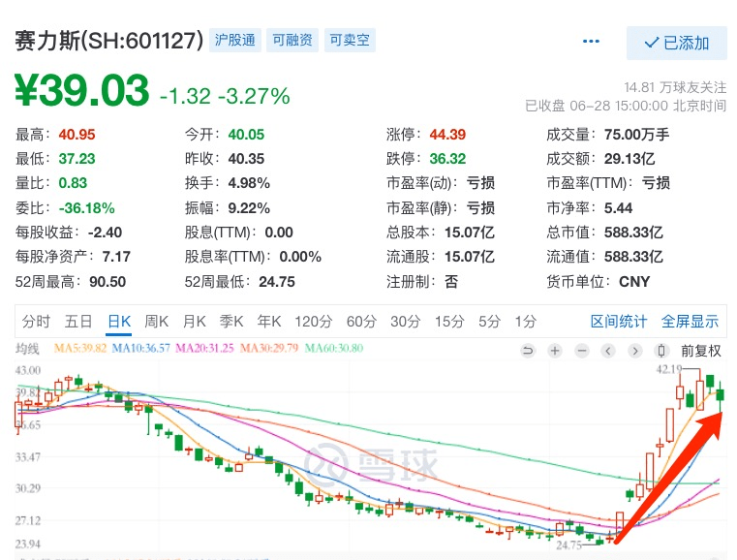
Task: Click the 已添加 added-to-watchlist button
Action: [x=676, y=43]
